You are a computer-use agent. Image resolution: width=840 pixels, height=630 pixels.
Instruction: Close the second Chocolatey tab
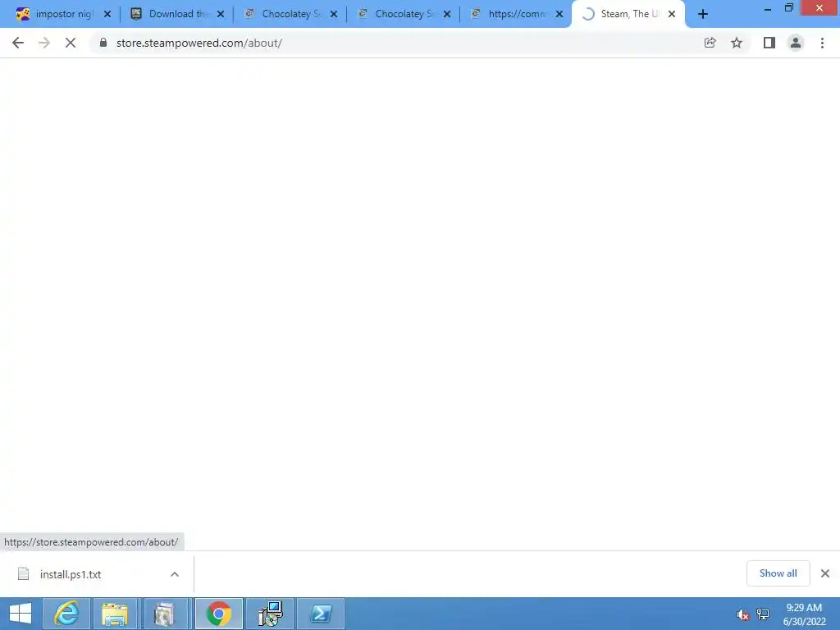click(447, 15)
